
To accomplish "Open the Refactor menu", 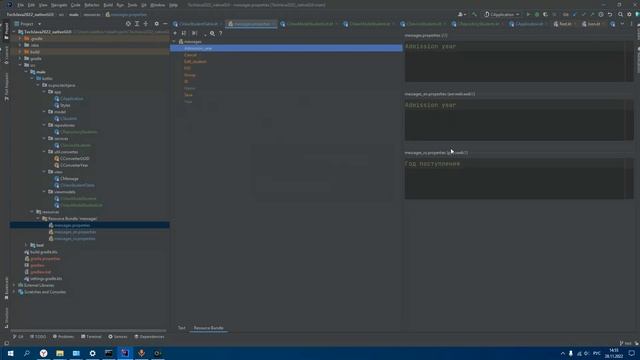I will click(x=92, y=5).
